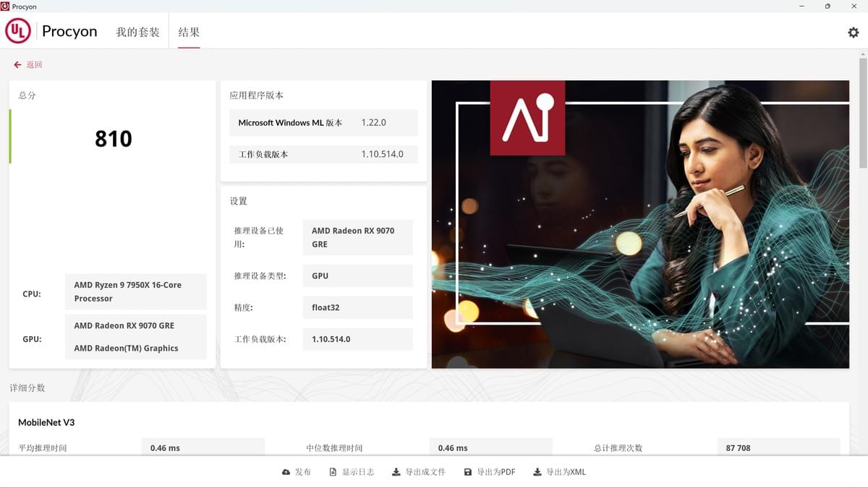Click the 返回 link
The image size is (868, 488).
pyautogui.click(x=34, y=65)
